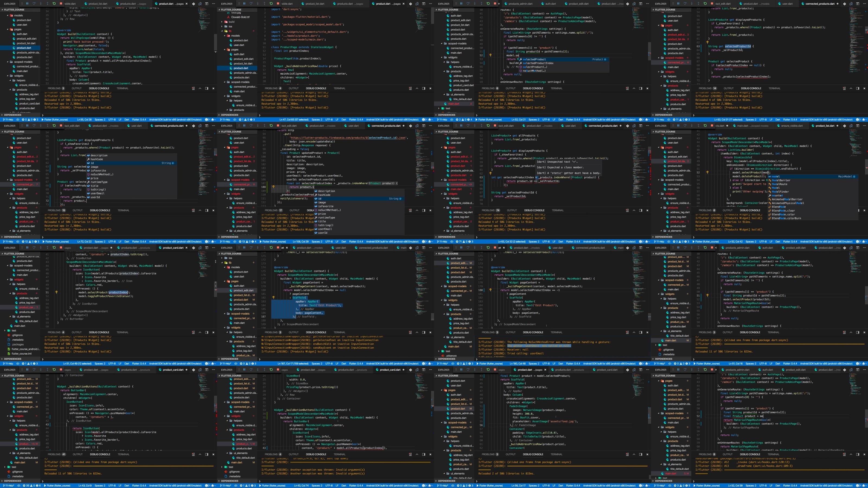Maximize panel chevron beside the PROBLEMS 8 tab
868x488 pixels.
click(851, 454)
